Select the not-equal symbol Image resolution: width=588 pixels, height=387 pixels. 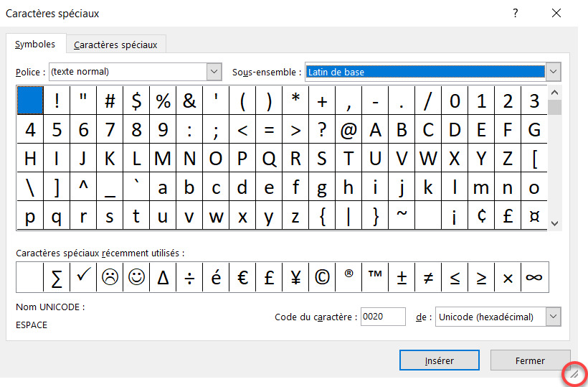click(428, 277)
